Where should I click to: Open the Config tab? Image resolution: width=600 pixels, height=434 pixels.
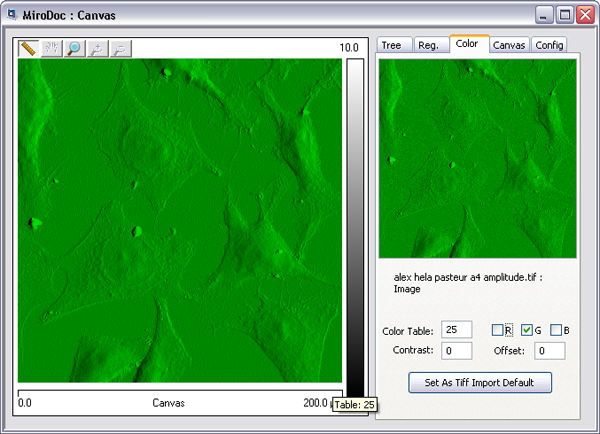pyautogui.click(x=549, y=45)
